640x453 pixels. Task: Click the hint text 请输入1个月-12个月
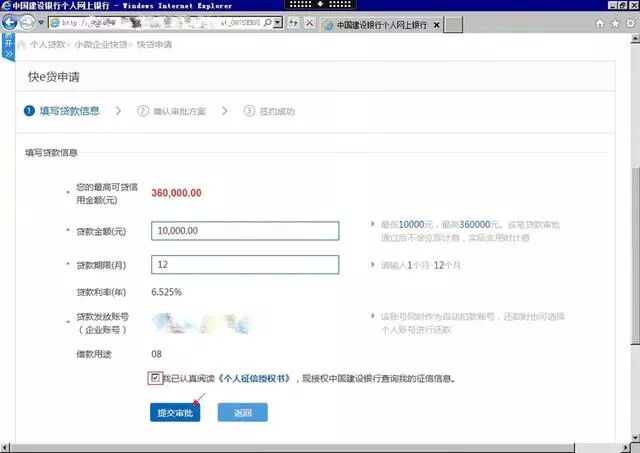[x=421, y=265]
